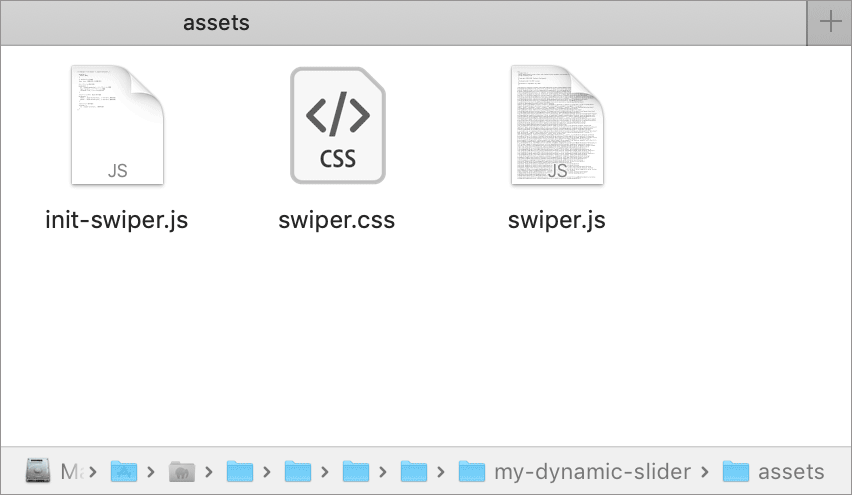
Task: Click the init-swiper.js filename label
Action: (x=117, y=220)
